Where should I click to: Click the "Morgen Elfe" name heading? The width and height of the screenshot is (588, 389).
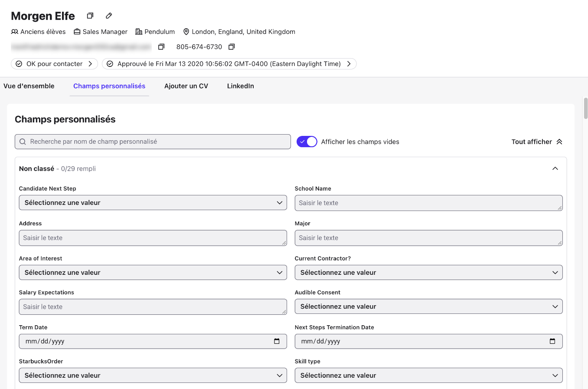click(43, 16)
